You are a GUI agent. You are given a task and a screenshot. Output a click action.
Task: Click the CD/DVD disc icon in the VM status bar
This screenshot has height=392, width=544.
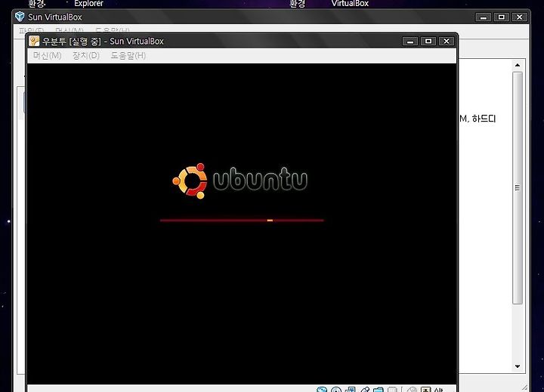(336, 390)
